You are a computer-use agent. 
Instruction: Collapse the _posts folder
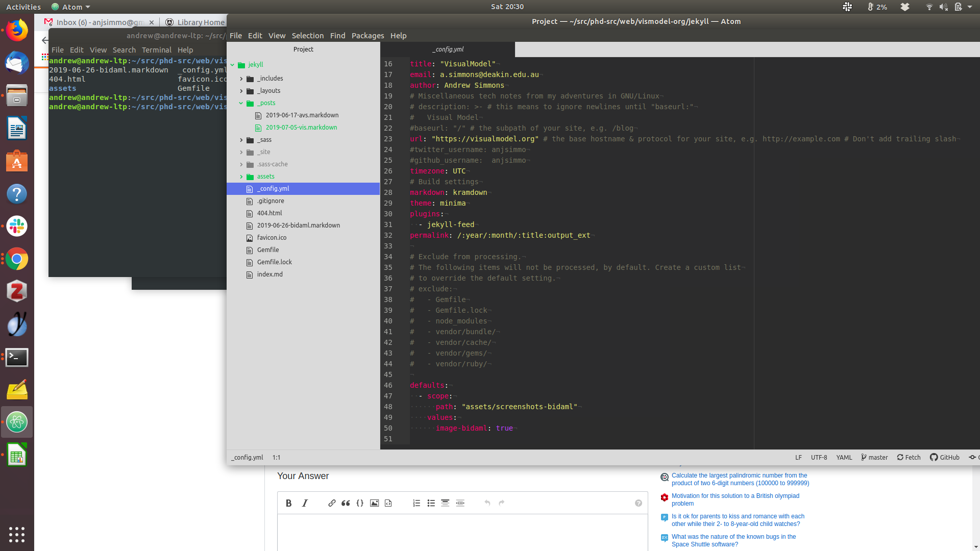[x=241, y=103]
